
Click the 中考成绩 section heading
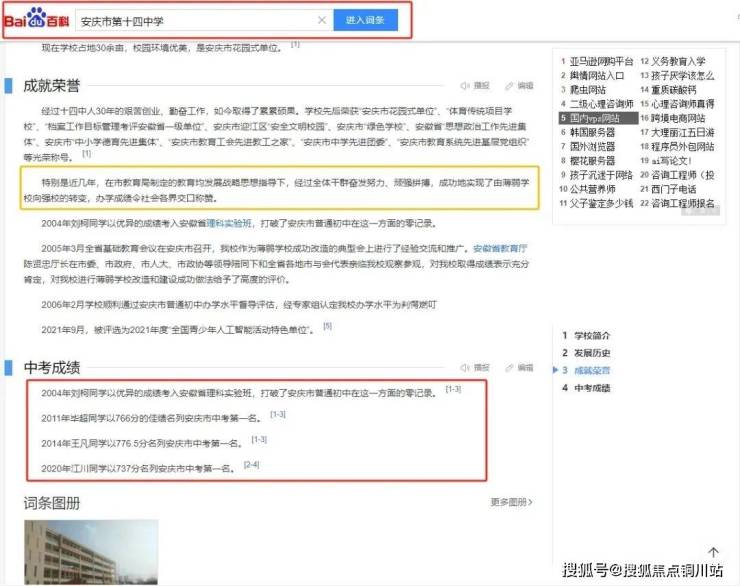(52, 367)
